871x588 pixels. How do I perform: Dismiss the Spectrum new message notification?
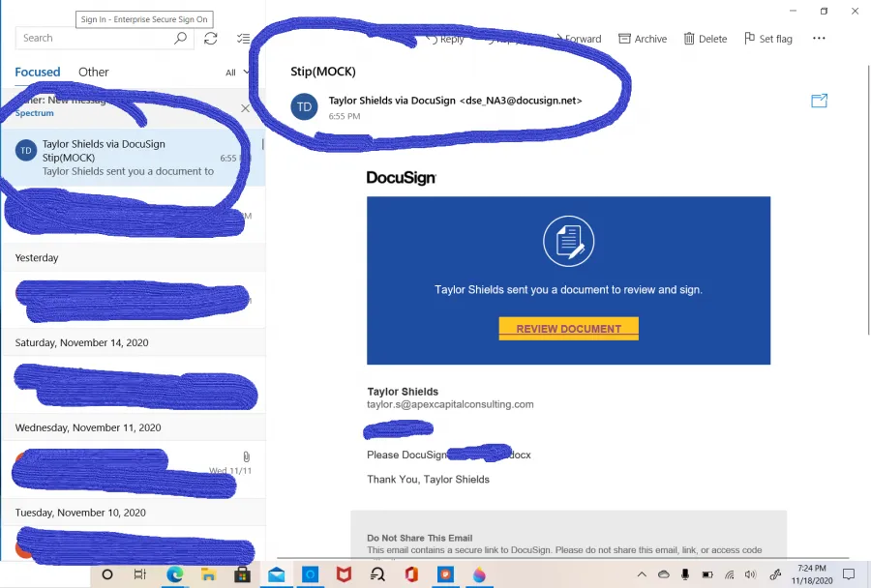click(x=245, y=108)
